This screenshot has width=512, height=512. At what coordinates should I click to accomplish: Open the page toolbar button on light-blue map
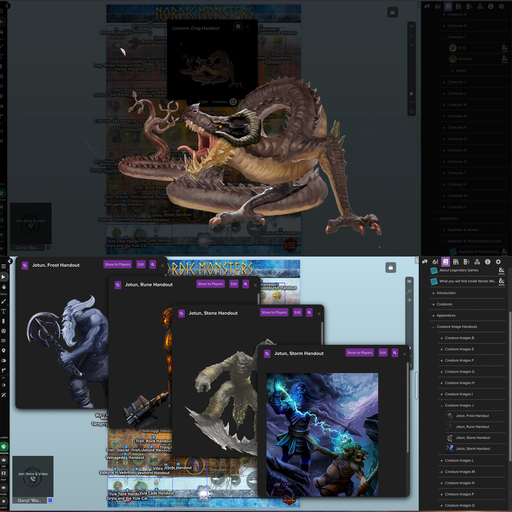(391, 268)
